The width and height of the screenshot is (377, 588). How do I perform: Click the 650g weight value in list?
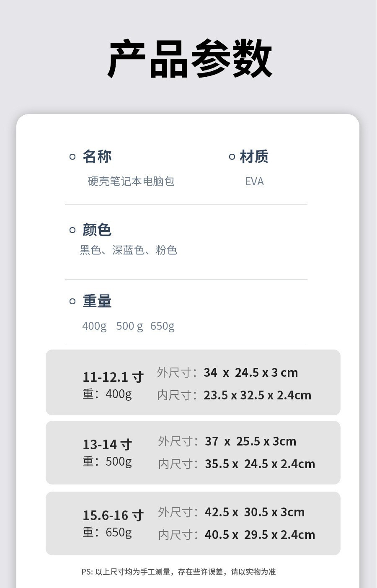pos(163,326)
